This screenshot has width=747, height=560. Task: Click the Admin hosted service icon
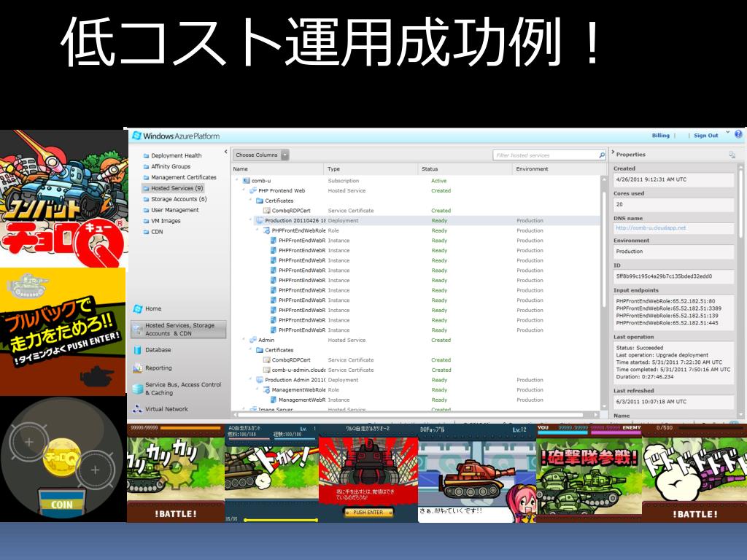(x=253, y=340)
